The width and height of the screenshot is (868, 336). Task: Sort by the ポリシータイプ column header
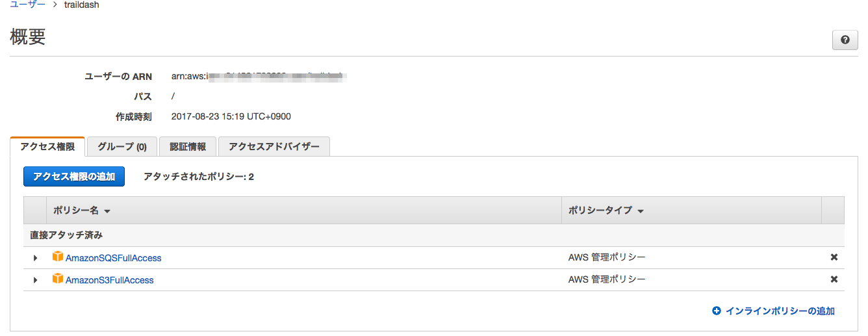click(606, 211)
